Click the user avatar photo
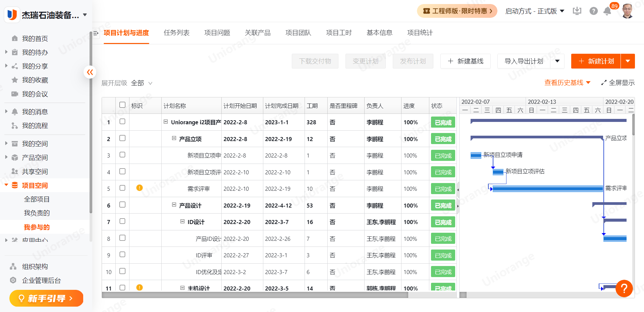Viewport: 644px width, 312px height. point(627,11)
